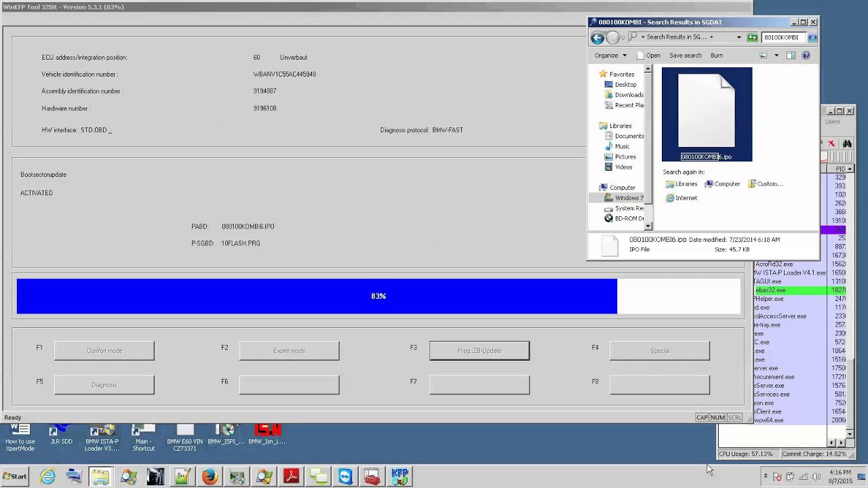Viewport: 868px width, 488px height.
Task: Open BMW ISTA-P Loader V3 desktop shortcut
Action: coord(102,438)
